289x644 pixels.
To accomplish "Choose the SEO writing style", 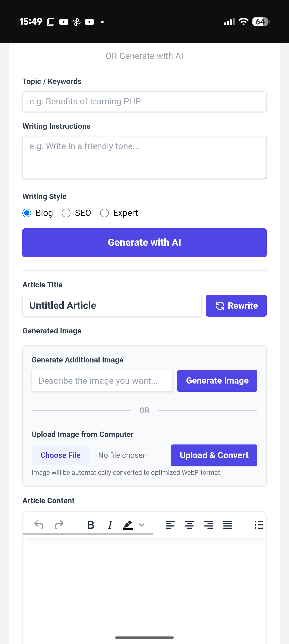I will click(x=66, y=213).
